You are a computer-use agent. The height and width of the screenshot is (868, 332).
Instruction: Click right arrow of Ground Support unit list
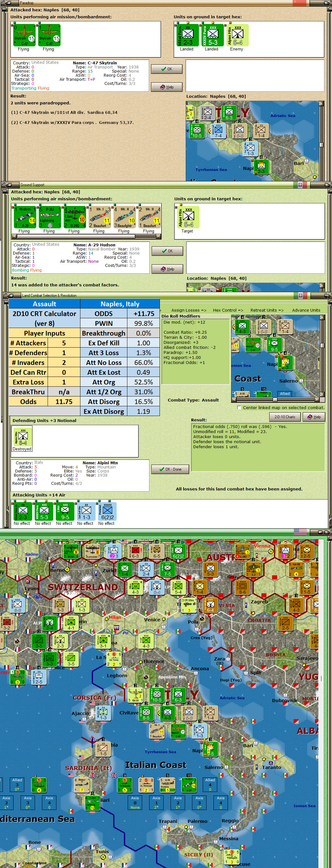pos(158,237)
